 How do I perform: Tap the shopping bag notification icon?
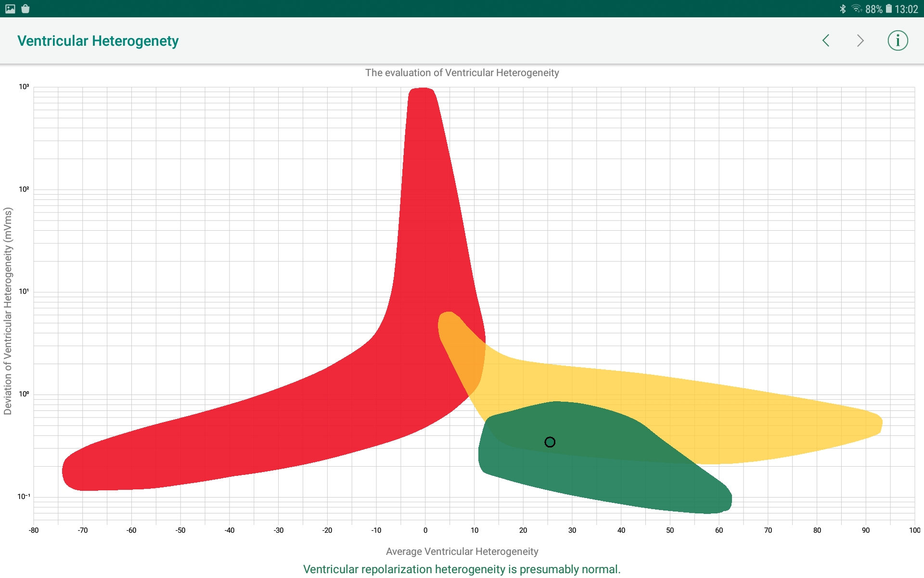[26, 9]
